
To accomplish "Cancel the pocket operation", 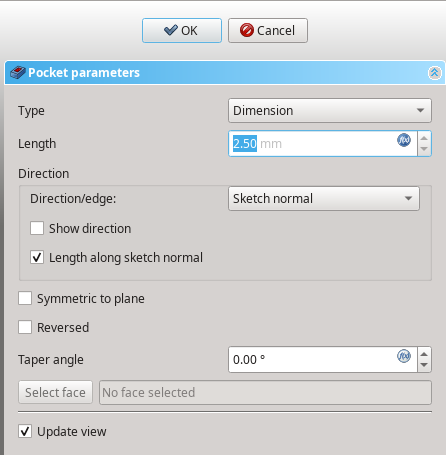I will pos(268,30).
